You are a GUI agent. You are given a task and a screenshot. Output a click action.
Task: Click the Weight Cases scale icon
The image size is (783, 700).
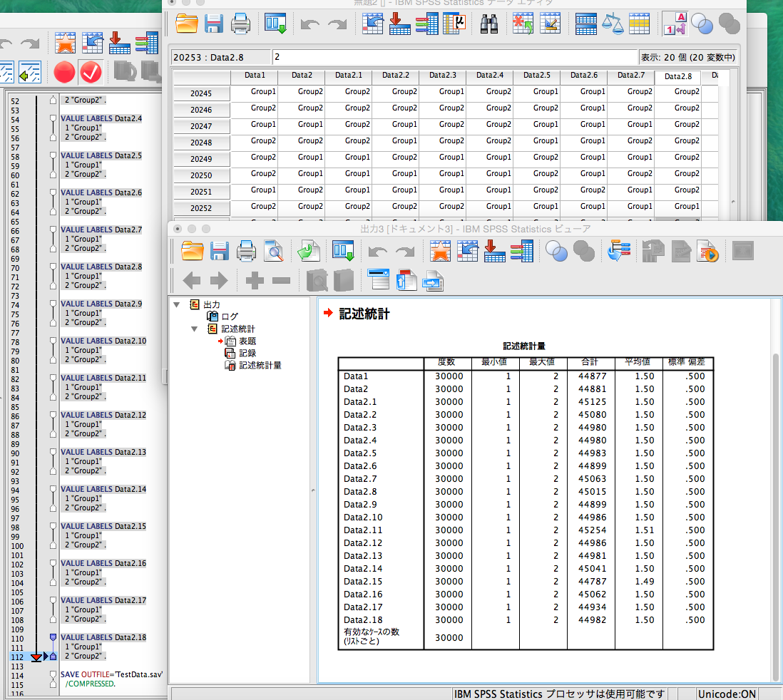(x=613, y=24)
